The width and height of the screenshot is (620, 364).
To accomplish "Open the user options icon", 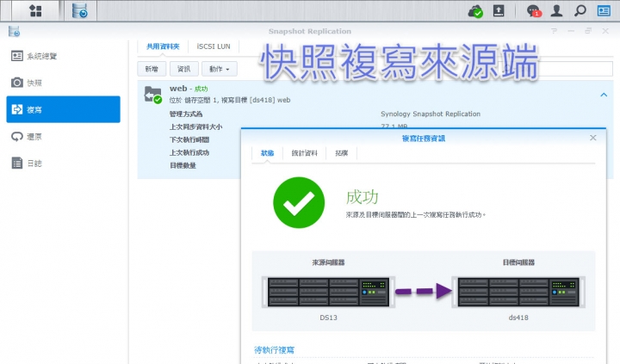I will (557, 10).
